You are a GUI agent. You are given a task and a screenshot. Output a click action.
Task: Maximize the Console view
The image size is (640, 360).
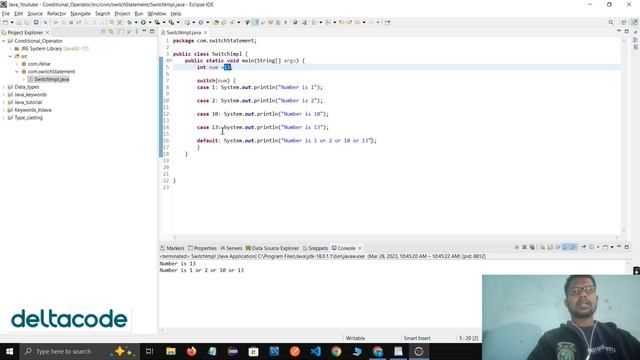tap(627, 247)
